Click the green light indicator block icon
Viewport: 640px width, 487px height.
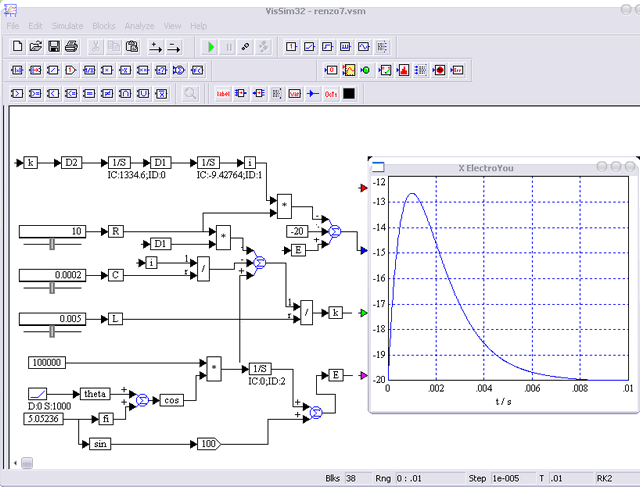click(367, 70)
